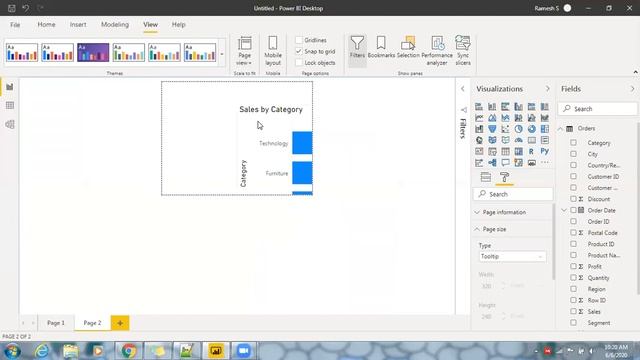Collapse the Orders table tree
Screen dimensions: 640x360
[560, 129]
